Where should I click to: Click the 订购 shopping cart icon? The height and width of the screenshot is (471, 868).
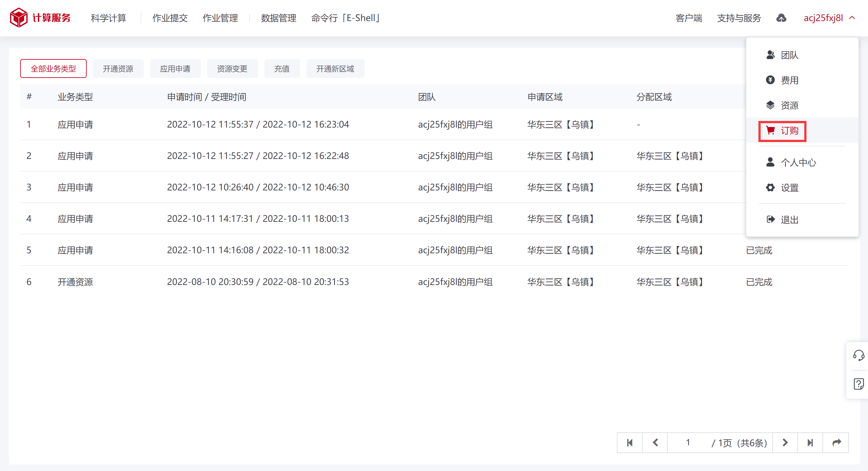[770, 130]
